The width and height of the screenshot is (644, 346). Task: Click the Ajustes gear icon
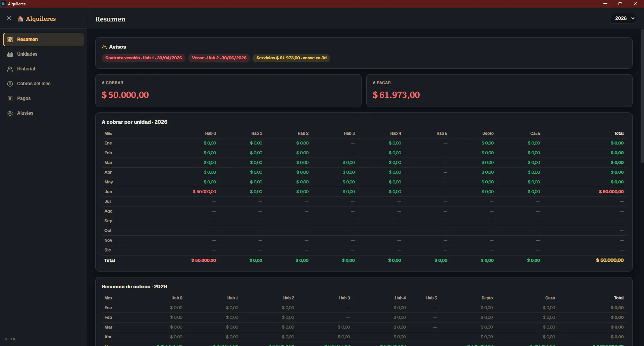click(10, 113)
